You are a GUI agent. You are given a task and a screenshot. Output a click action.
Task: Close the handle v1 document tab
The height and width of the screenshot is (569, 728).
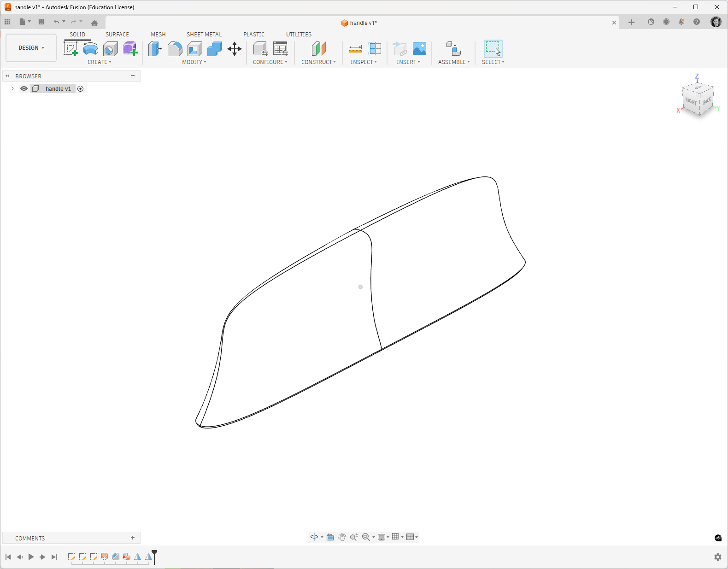(x=614, y=23)
